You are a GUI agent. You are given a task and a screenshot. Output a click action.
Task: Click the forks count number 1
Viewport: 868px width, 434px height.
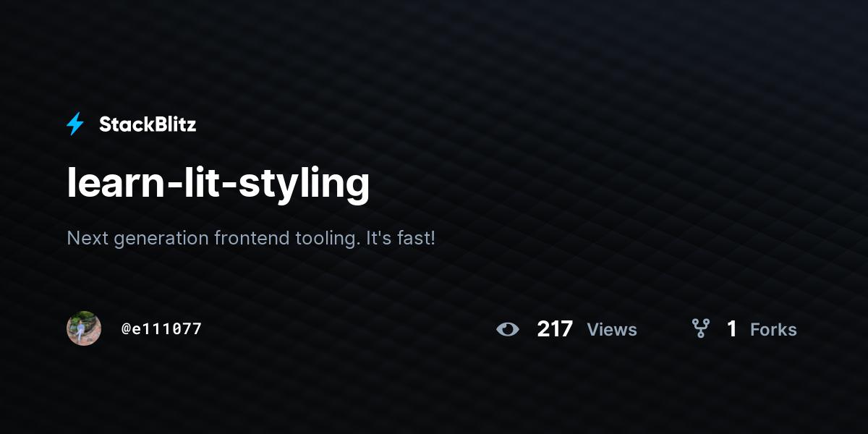[732, 330]
